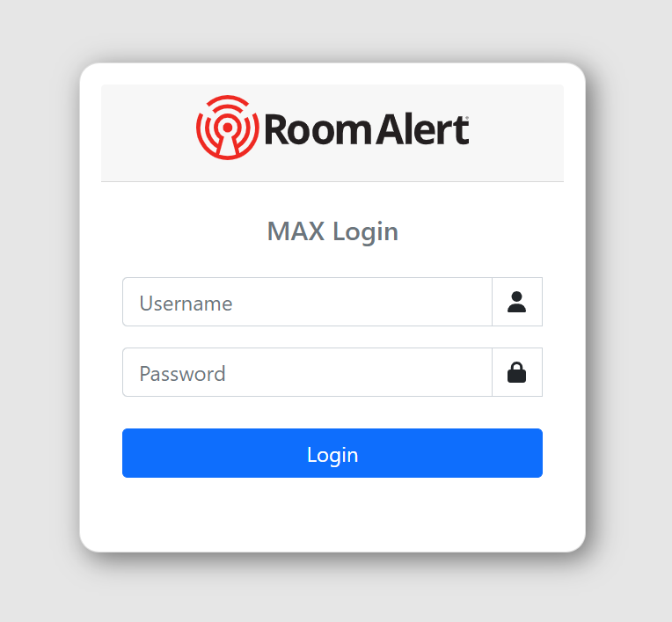Focus the Username input field
Image resolution: width=672 pixels, height=622 pixels.
(307, 302)
